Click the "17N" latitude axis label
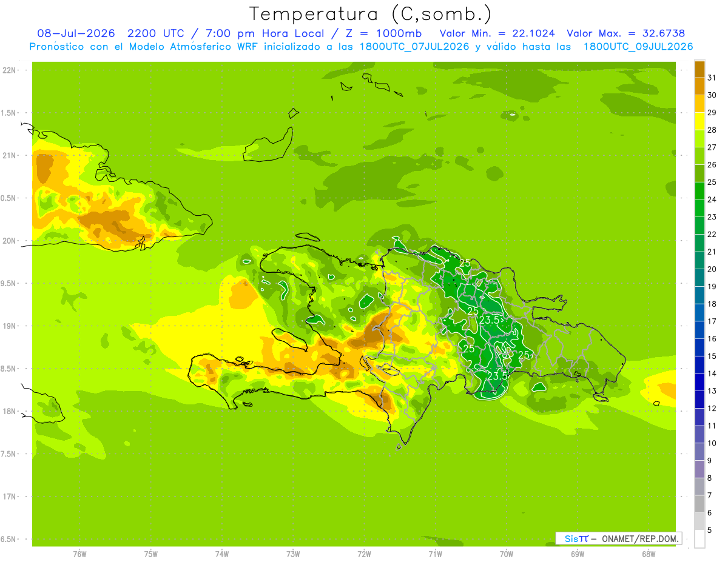The image size is (728, 562). 8,497
